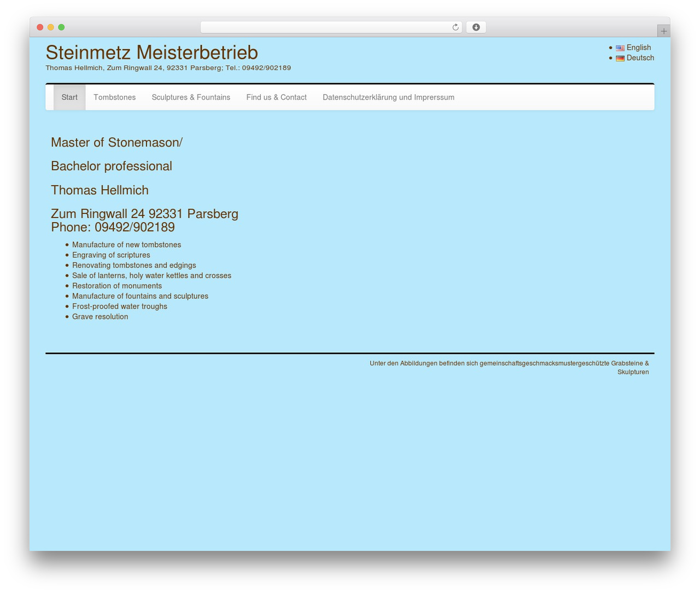Click the header address tagline text
Screen dimensions: 700x593
point(168,68)
